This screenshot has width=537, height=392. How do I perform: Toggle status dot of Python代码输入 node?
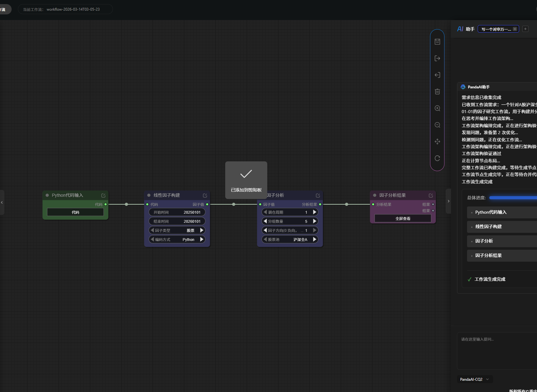point(47,195)
